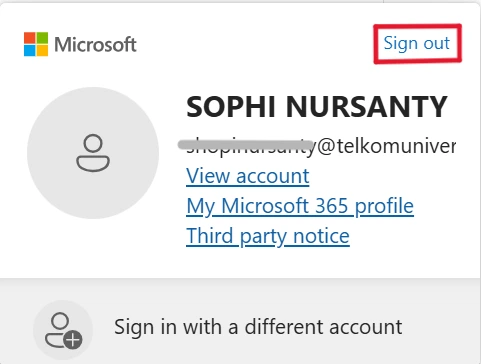
Task: Open the View account link
Action: [248, 176]
